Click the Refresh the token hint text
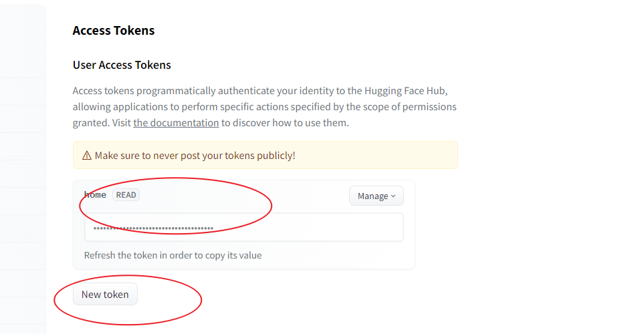The width and height of the screenshot is (644, 334). 173,255
